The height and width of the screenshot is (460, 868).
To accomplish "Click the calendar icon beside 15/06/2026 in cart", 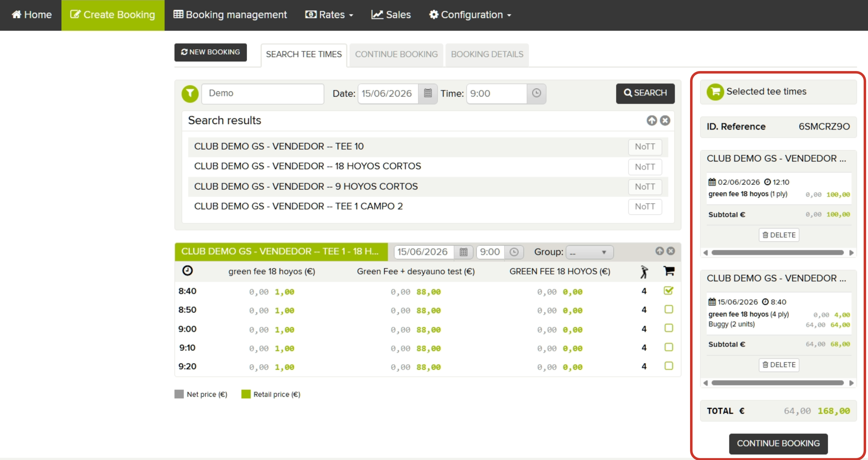I will [712, 302].
